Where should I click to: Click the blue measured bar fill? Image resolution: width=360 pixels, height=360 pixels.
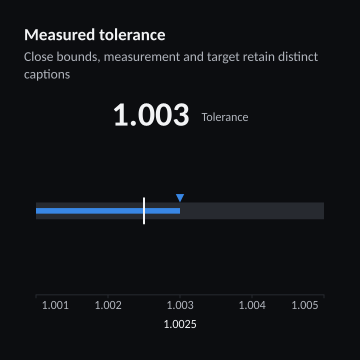click(x=108, y=211)
